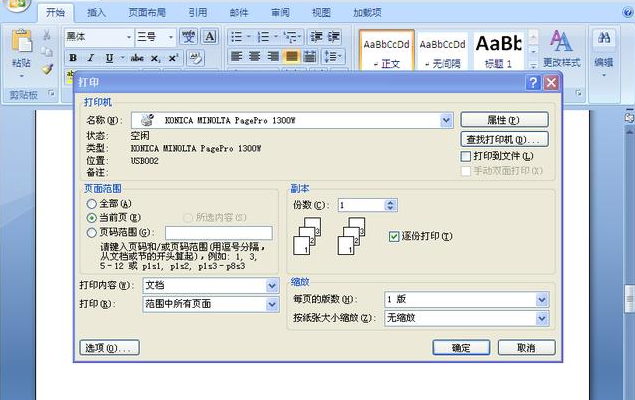The width and height of the screenshot is (635, 400).
Task: Click the bulleted list icon
Action: [x=237, y=37]
